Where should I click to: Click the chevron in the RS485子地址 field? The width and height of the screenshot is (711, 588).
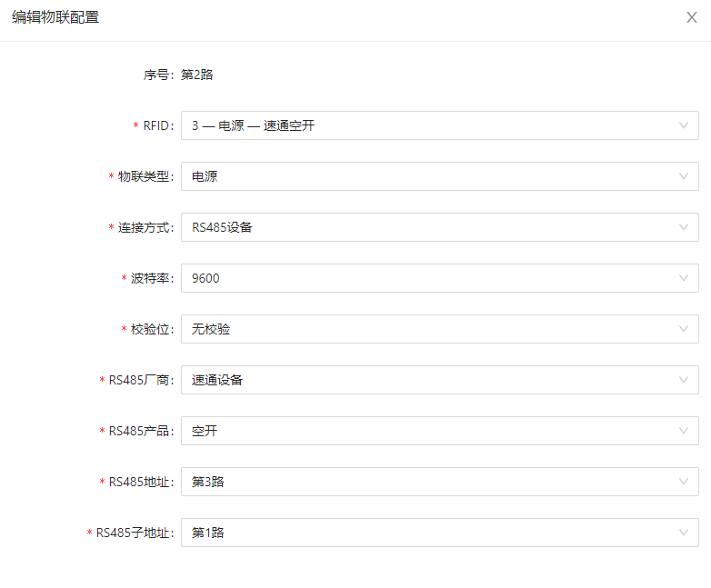pos(684,533)
